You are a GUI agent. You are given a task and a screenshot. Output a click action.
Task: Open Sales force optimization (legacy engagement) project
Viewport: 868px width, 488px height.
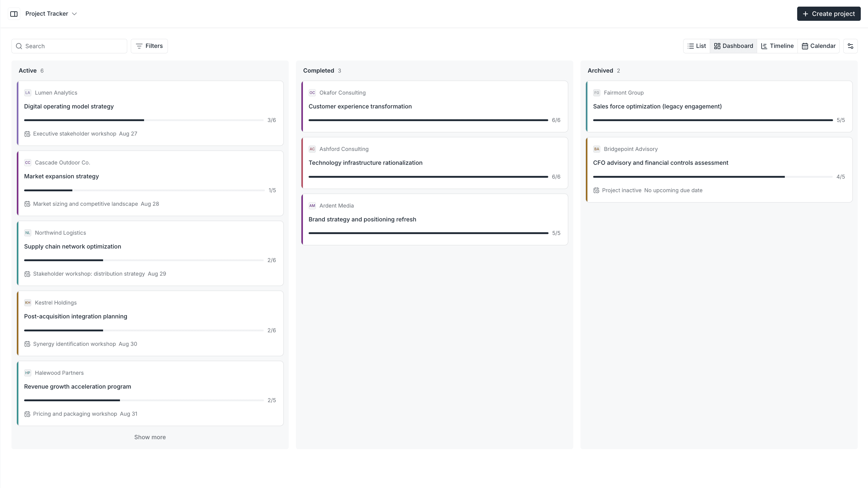pos(657,106)
